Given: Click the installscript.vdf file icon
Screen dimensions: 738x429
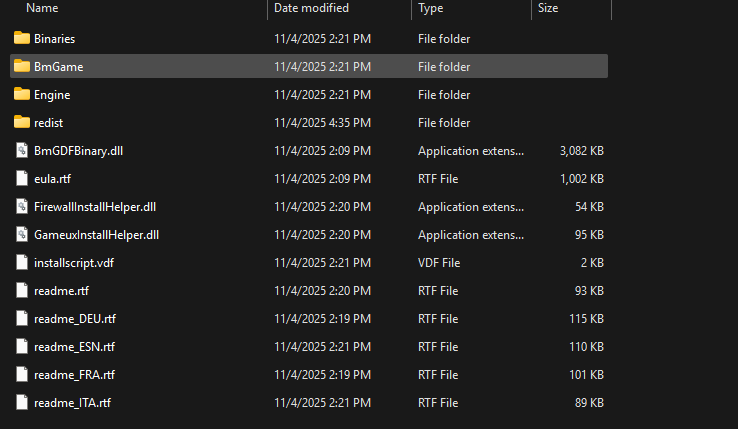Looking at the screenshot, I should click(22, 262).
